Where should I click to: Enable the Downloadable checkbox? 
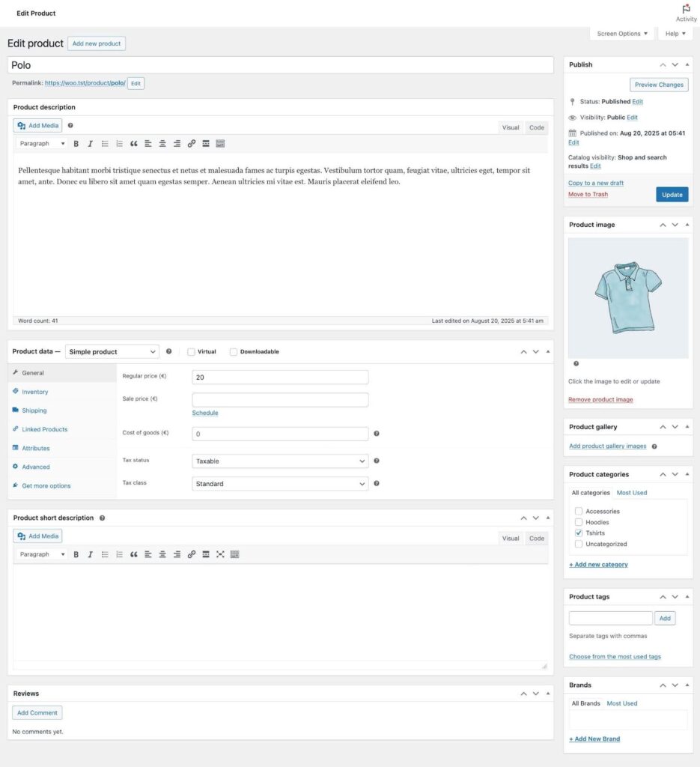tap(234, 352)
